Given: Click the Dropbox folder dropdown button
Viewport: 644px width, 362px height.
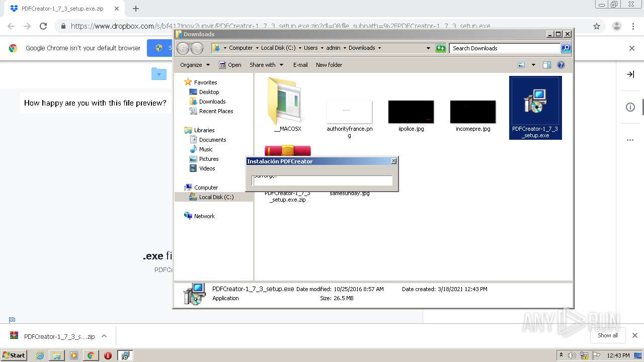Looking at the screenshot, I should (x=158, y=73).
